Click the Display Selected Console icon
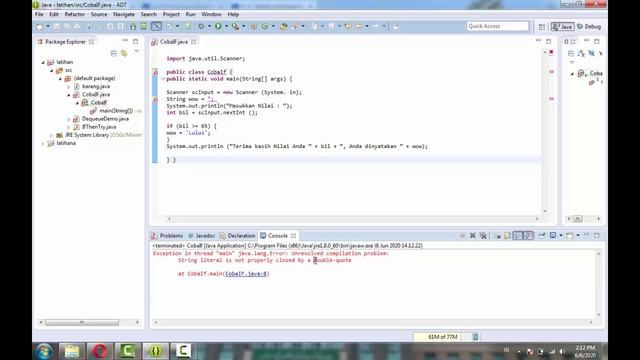 click(x=553, y=236)
